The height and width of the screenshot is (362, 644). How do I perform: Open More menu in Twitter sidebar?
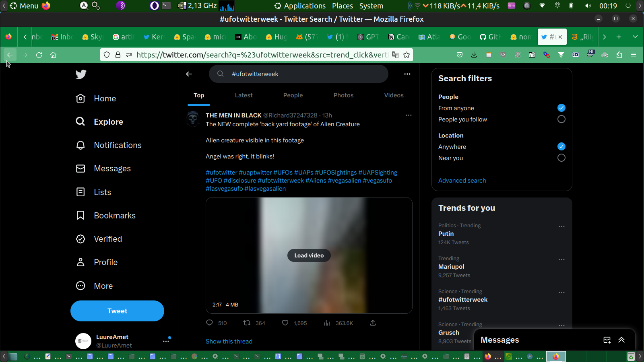94,286
